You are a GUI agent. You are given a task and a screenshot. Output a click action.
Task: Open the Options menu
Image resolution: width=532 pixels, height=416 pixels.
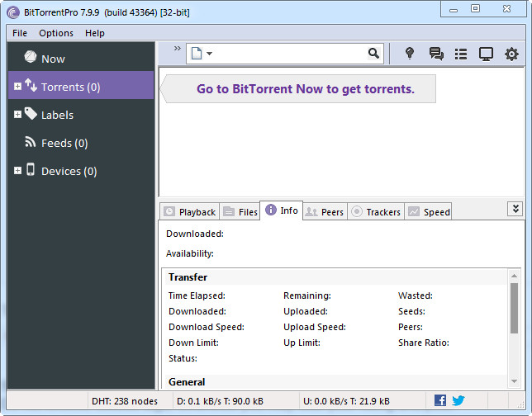click(55, 33)
